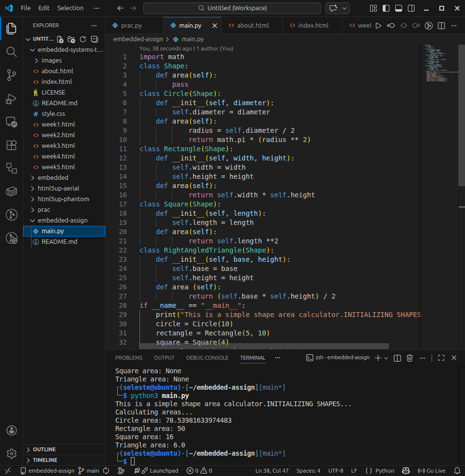Open the new terminal launch profile dropdown
465x476 pixels.
(x=386, y=358)
